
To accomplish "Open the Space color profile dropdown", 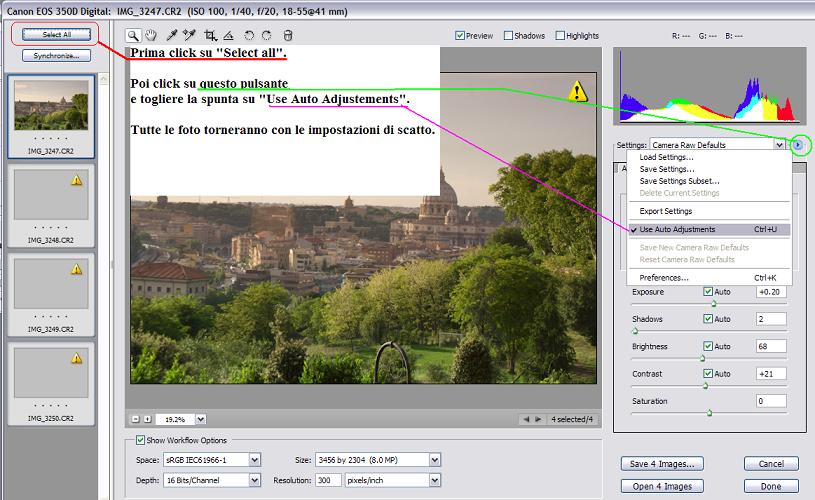I will tap(254, 460).
